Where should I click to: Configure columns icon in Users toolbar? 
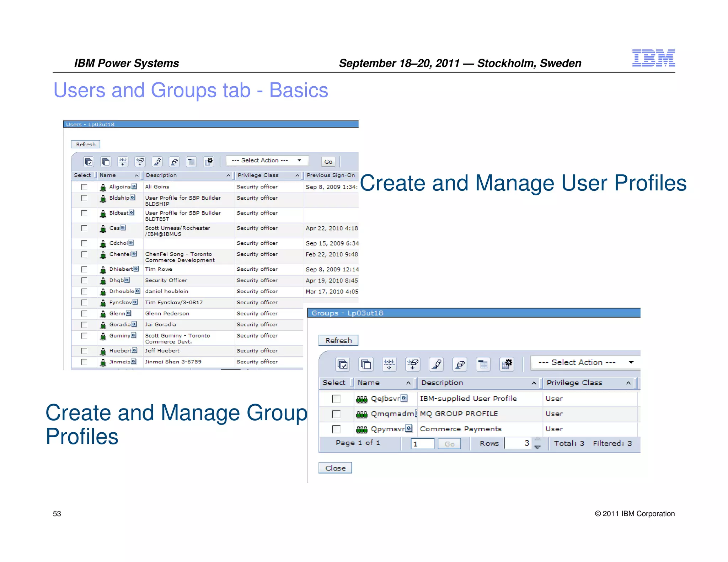pyautogui.click(x=209, y=162)
